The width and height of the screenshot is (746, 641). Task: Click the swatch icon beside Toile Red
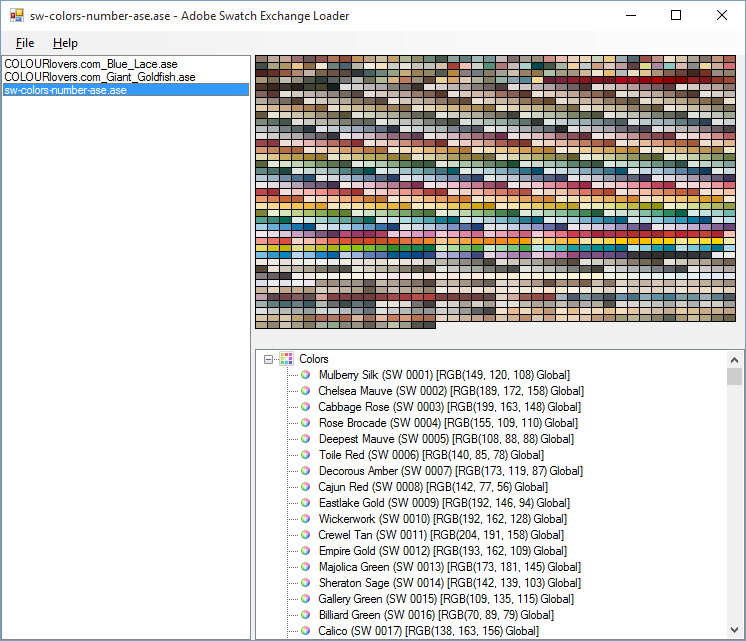tap(305, 454)
